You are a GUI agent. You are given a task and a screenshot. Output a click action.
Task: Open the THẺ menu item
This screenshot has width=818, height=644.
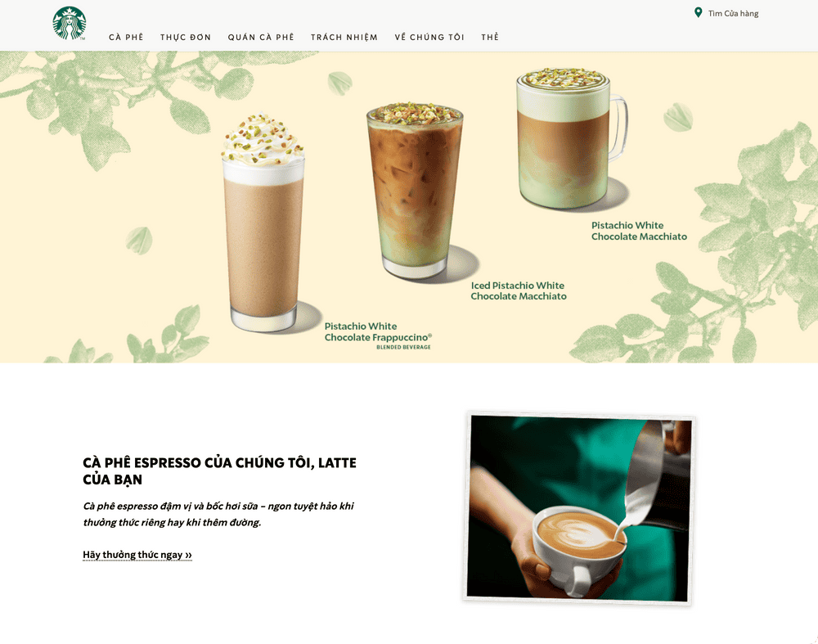click(490, 37)
